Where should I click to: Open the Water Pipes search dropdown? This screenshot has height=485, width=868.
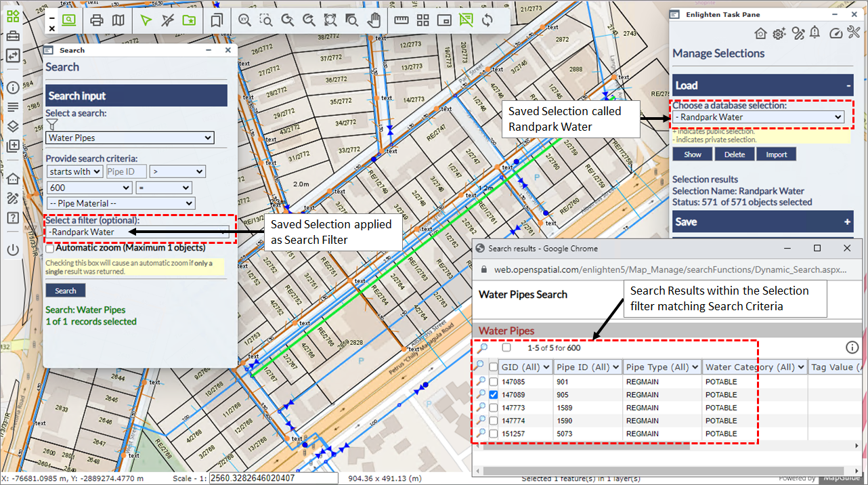tap(130, 138)
